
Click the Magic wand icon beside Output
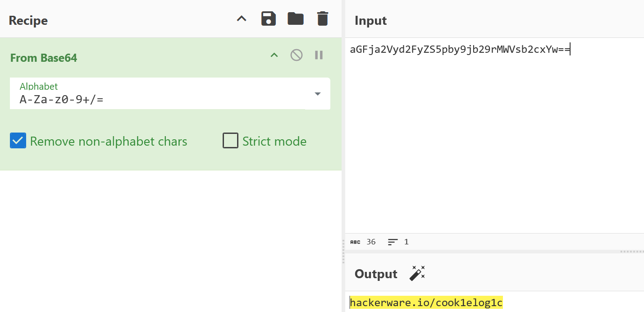tap(417, 273)
